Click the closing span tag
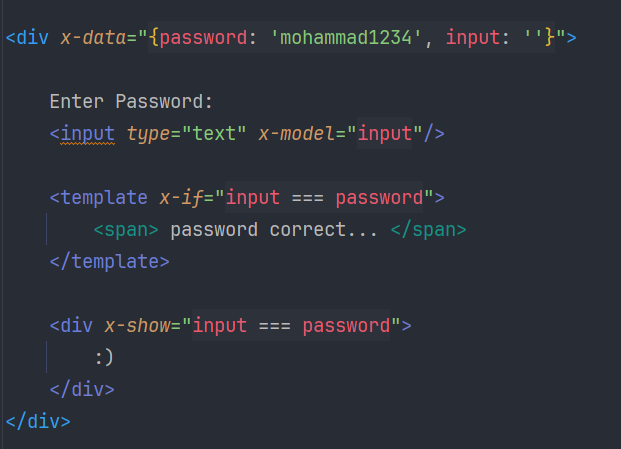The height and width of the screenshot is (449, 621). click(428, 230)
